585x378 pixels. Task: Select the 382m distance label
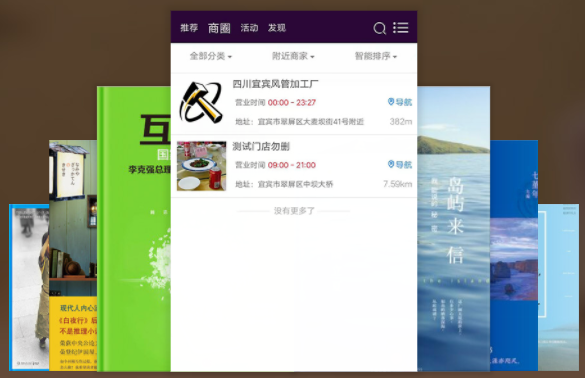[401, 122]
